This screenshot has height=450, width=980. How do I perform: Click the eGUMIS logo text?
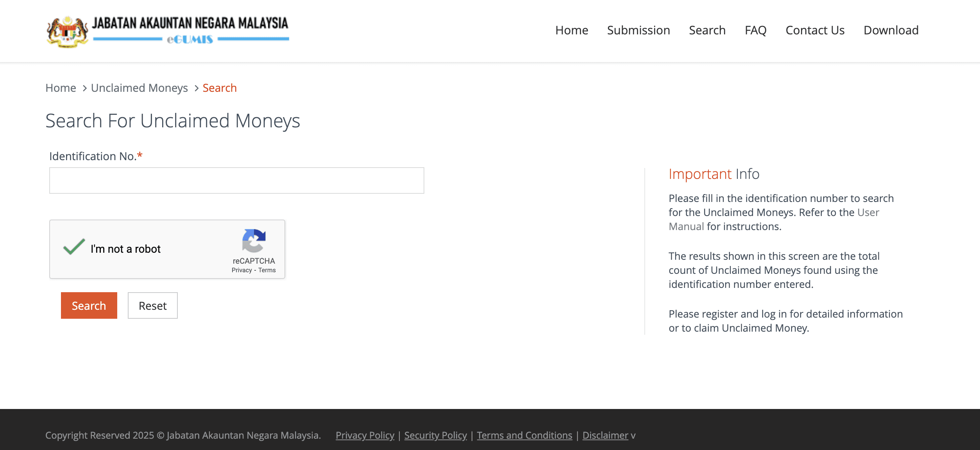(190, 39)
